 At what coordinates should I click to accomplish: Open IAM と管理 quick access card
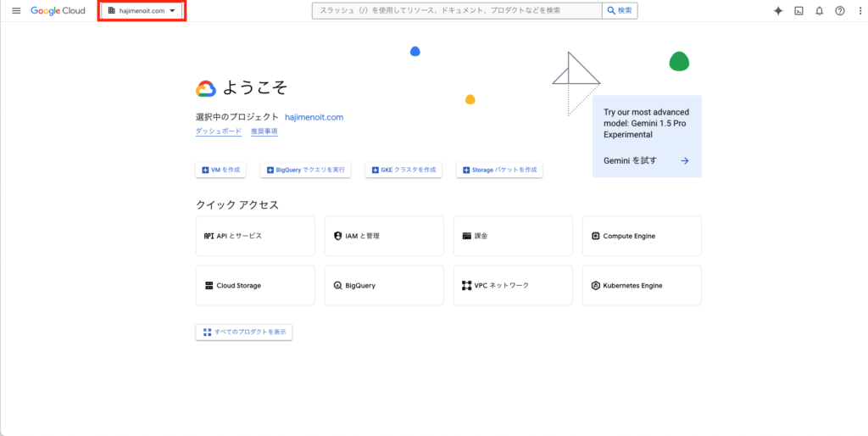(x=384, y=236)
